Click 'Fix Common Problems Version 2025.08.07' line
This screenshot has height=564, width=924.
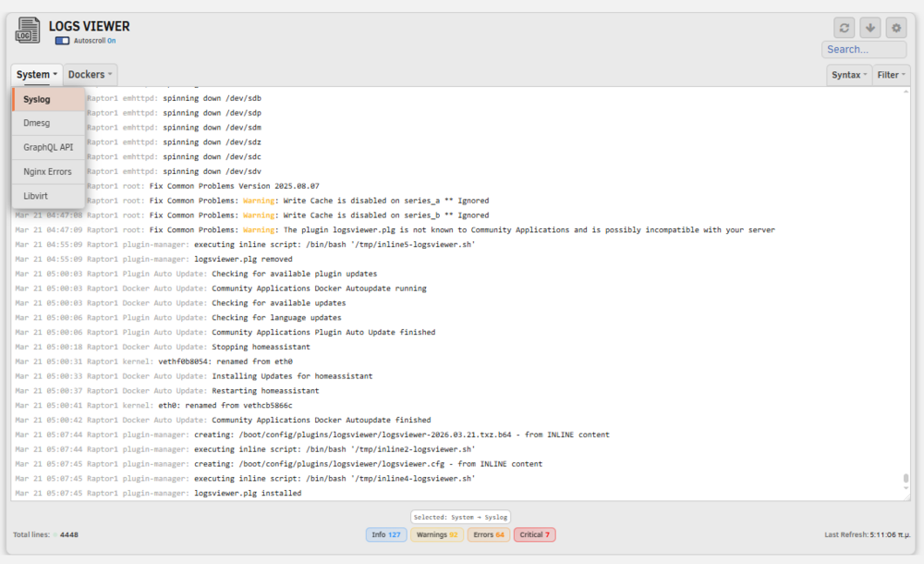click(x=202, y=186)
